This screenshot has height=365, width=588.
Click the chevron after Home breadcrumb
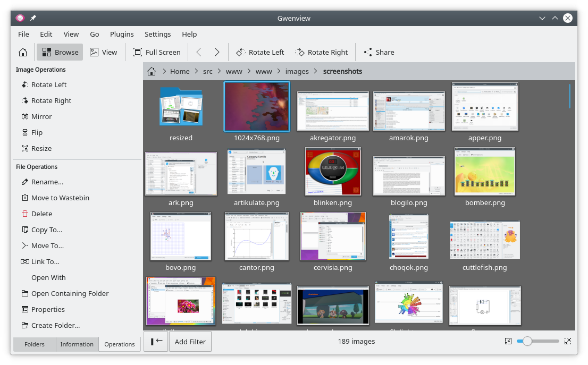pos(197,71)
